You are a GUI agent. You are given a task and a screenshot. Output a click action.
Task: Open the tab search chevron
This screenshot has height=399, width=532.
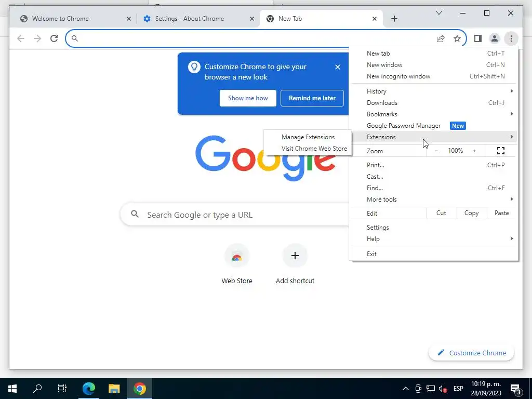(x=438, y=13)
